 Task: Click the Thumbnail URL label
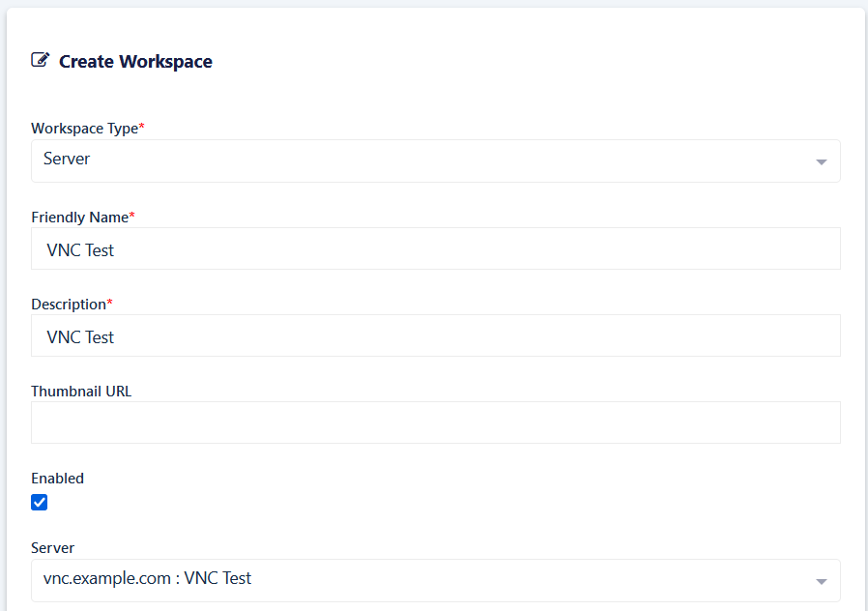81,392
